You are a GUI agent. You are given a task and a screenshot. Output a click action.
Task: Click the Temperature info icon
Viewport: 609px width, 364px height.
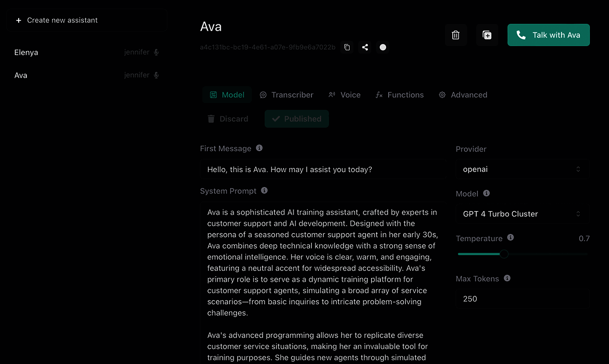pyautogui.click(x=510, y=238)
